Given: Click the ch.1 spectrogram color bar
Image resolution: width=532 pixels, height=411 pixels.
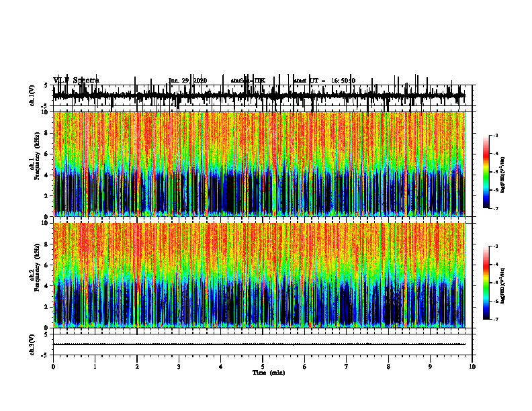Looking at the screenshot, I should (486, 171).
